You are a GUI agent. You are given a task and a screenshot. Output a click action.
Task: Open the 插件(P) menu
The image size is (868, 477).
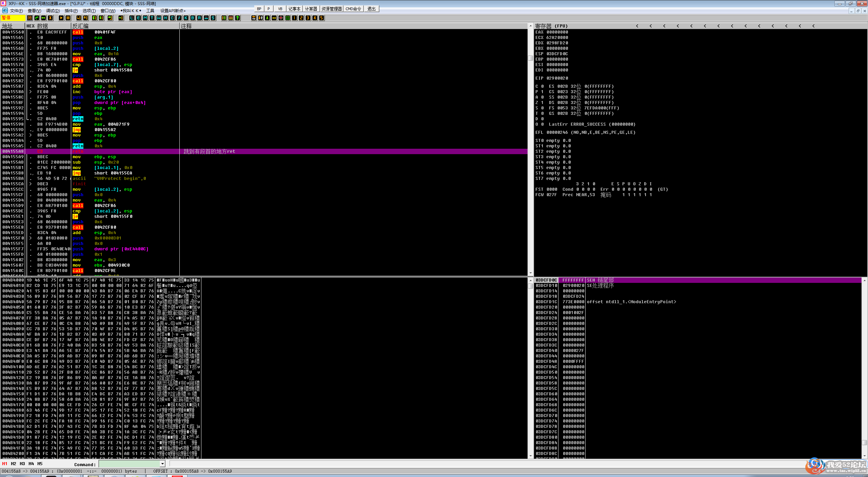tap(71, 11)
